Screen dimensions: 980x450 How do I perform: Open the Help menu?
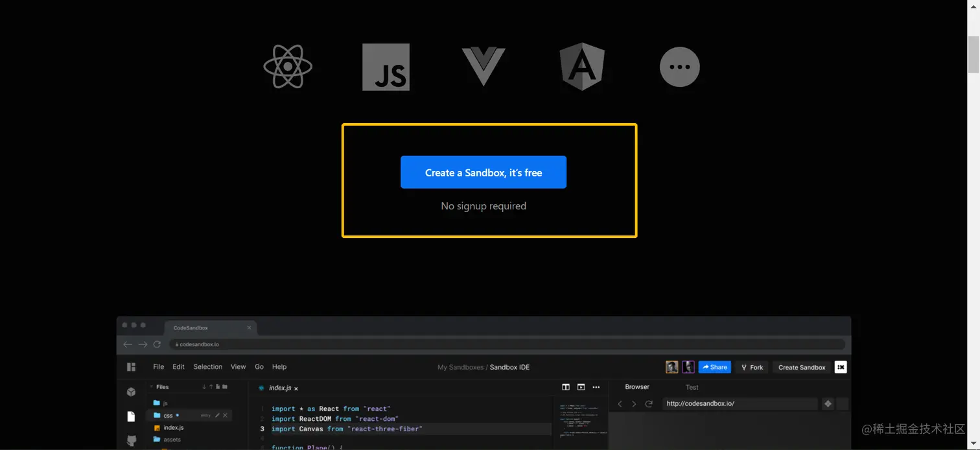click(279, 367)
